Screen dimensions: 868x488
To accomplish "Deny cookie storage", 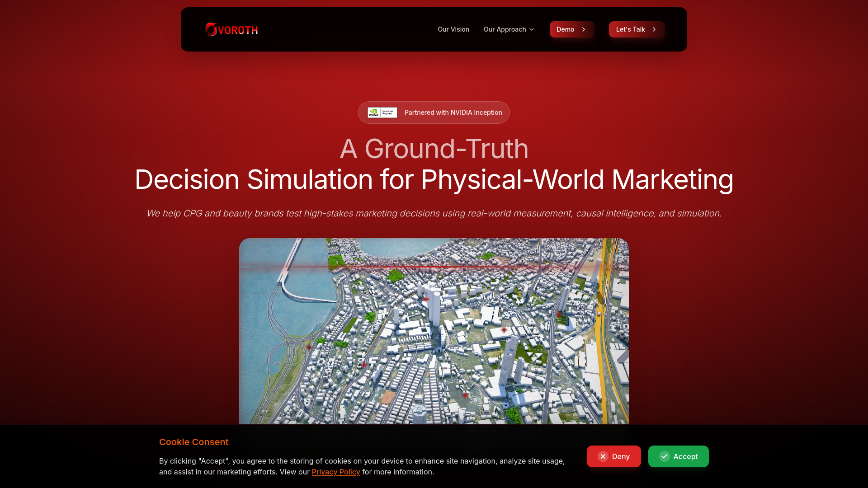I will tap(613, 456).
